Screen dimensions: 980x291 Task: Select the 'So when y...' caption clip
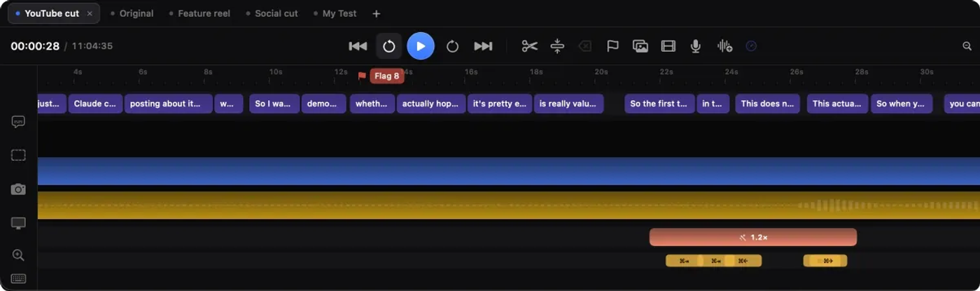pos(902,104)
